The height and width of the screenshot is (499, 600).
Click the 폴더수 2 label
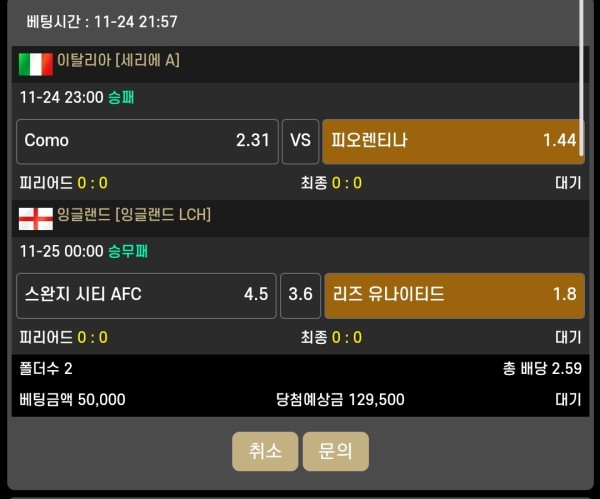[x=46, y=368]
